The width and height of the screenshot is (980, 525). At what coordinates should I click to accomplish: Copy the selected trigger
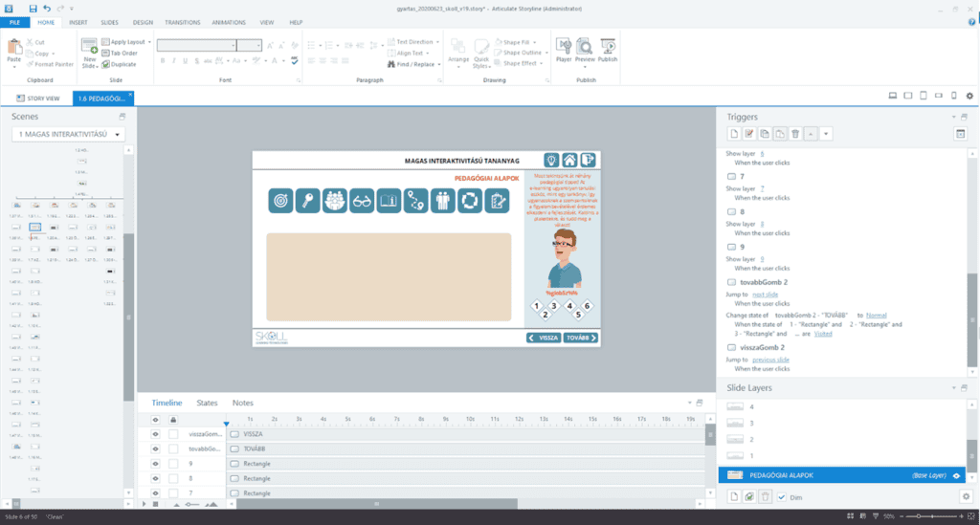[765, 134]
